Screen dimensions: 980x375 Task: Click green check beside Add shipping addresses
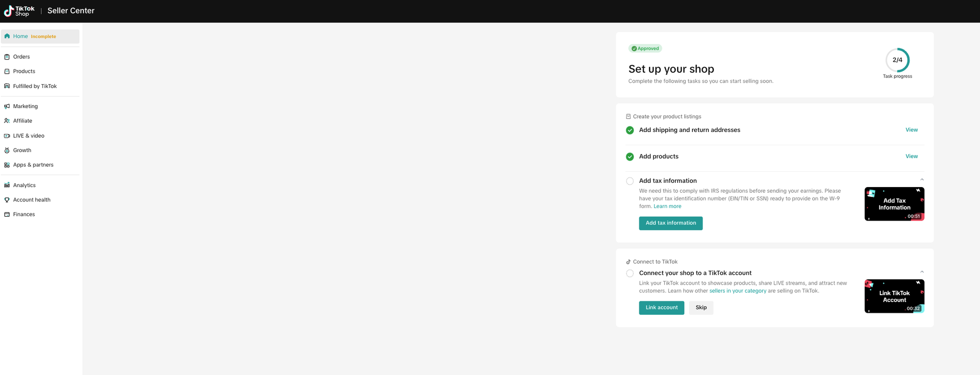click(630, 130)
